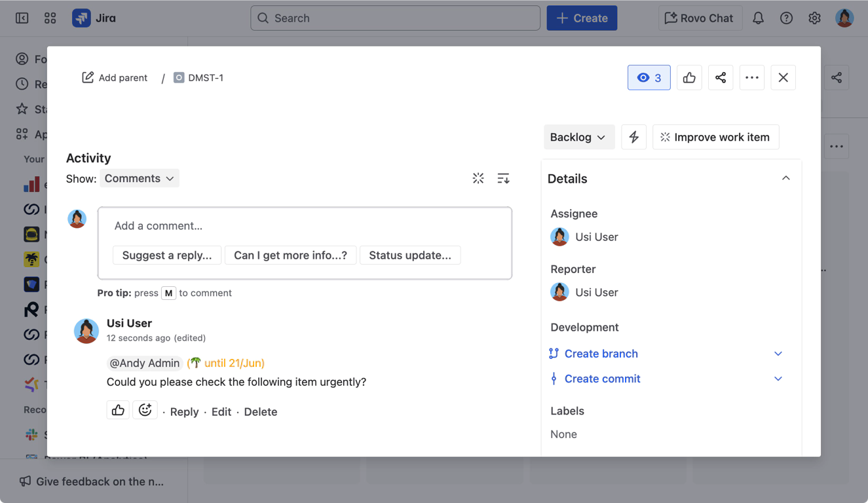The image size is (868, 503).
Task: Open the Show Comments filter dropdown
Action: 139,179
